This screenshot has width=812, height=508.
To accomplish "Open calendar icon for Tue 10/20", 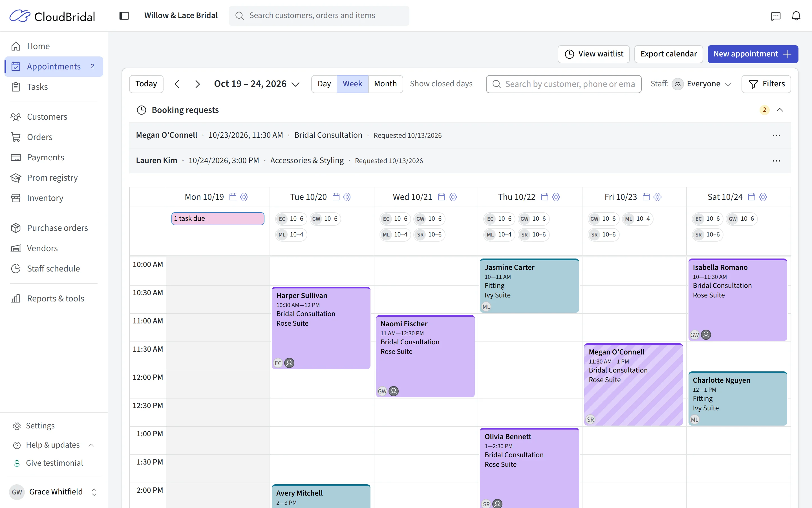I will click(336, 197).
